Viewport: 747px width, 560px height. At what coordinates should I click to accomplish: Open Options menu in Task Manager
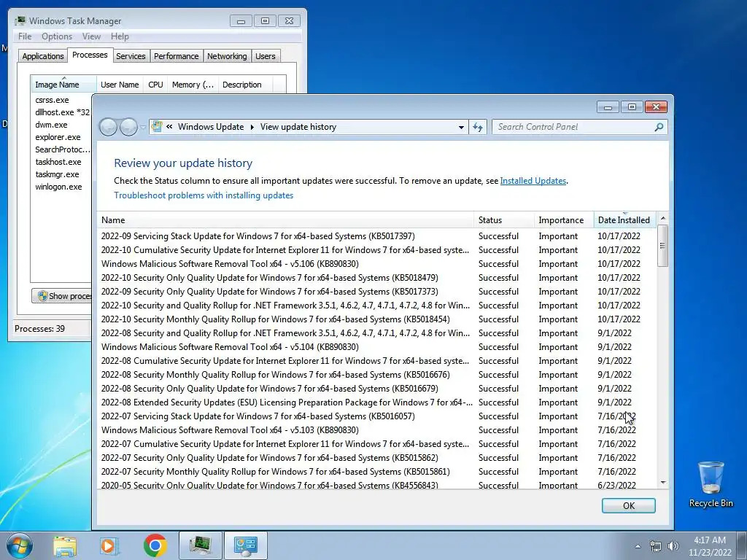click(x=57, y=36)
